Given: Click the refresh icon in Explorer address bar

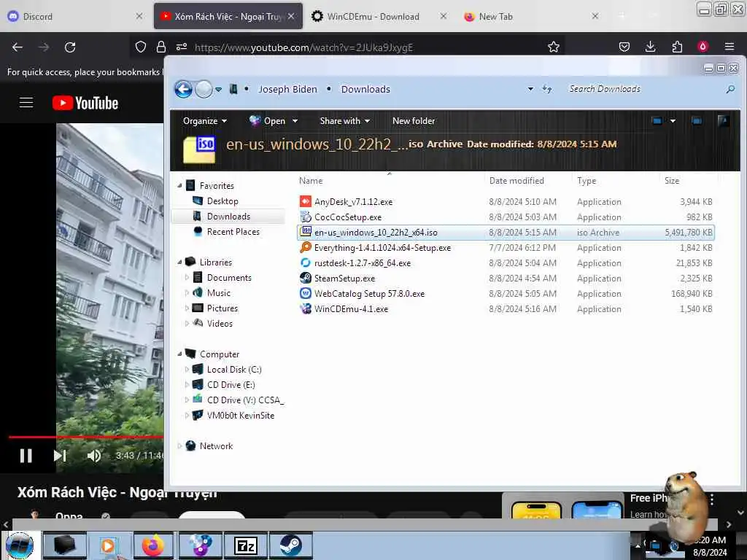Looking at the screenshot, I should [x=547, y=89].
